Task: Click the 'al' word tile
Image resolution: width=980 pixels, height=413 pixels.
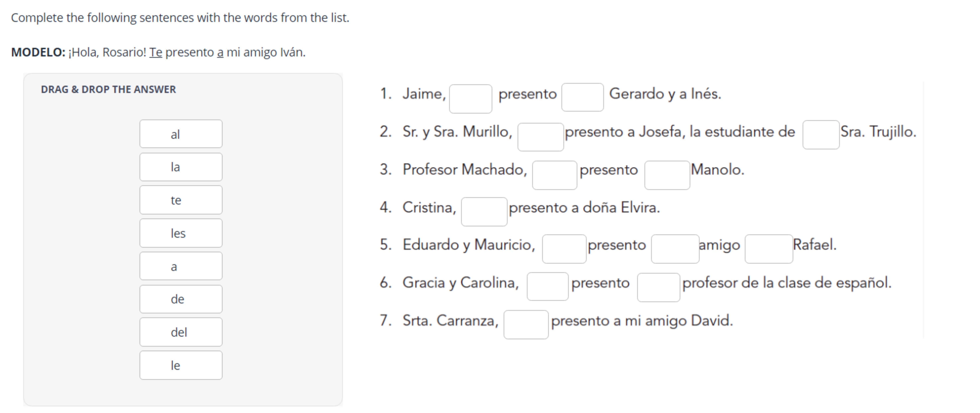Action: pos(181,134)
